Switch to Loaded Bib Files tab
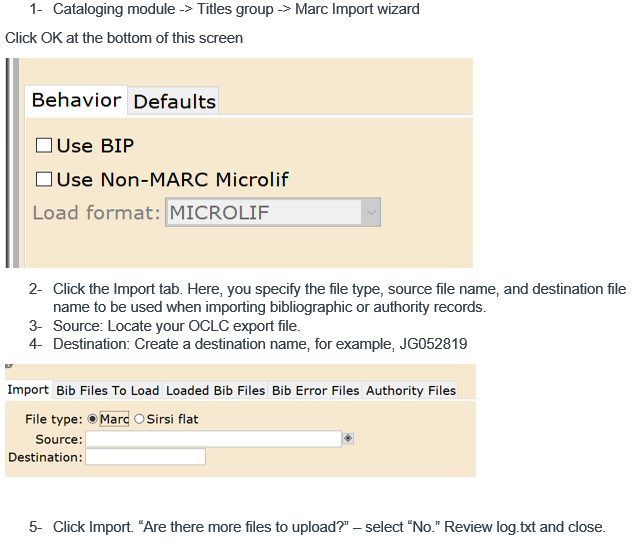The width and height of the screenshot is (644, 545). (216, 390)
